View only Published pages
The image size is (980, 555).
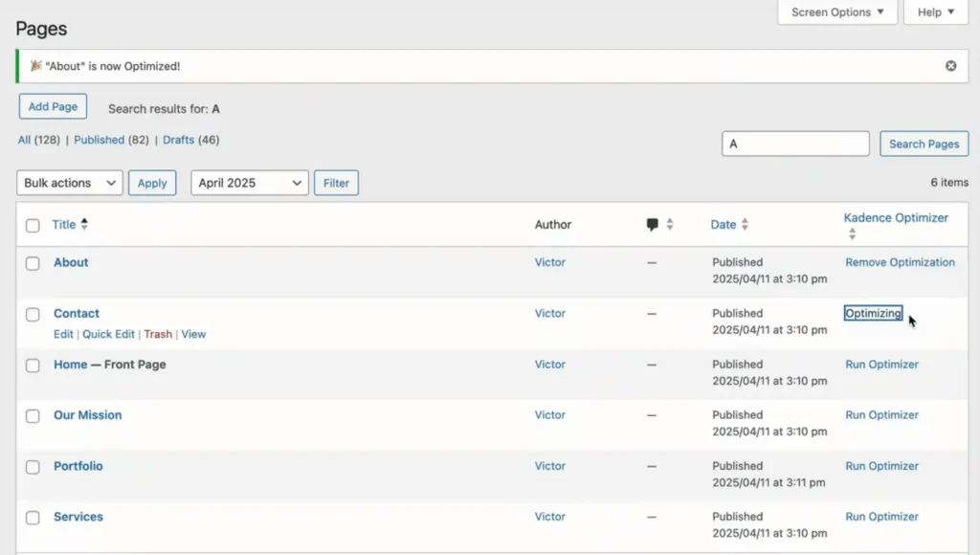click(x=100, y=139)
